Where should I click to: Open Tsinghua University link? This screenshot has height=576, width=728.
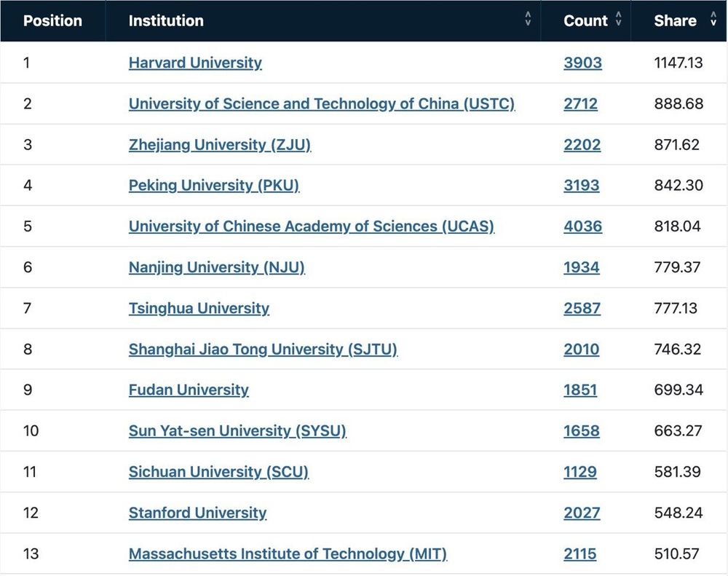pos(199,308)
